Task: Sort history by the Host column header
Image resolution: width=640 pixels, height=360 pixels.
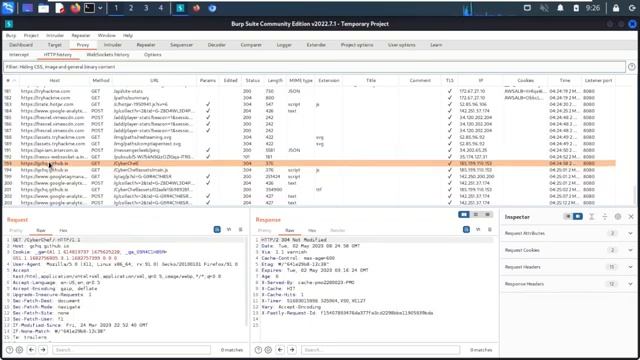Action: [x=55, y=80]
